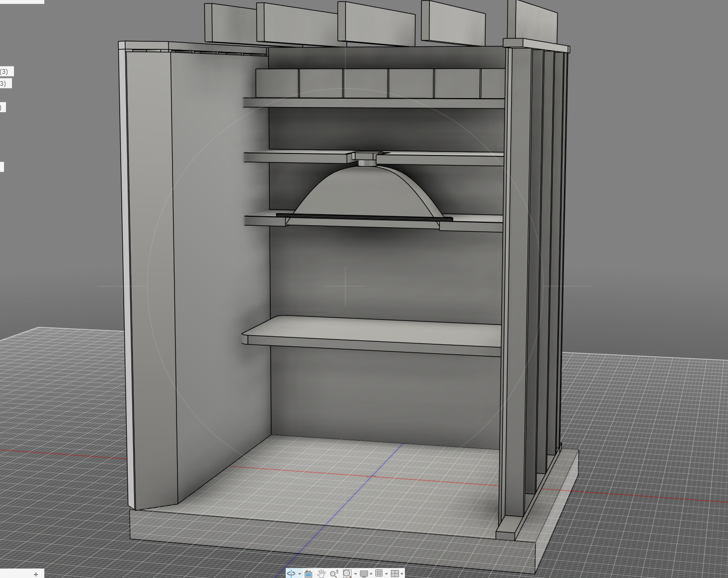The width and height of the screenshot is (728, 578).
Task: Expand the Viewports dropdown arrow
Action: [x=402, y=574]
